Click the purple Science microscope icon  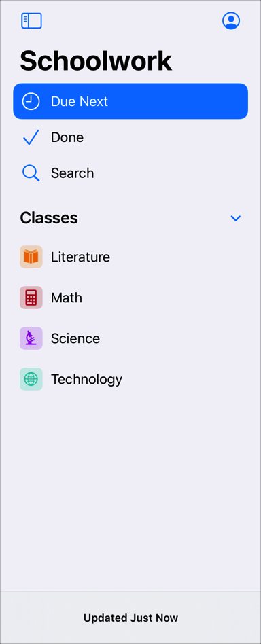coord(31,338)
